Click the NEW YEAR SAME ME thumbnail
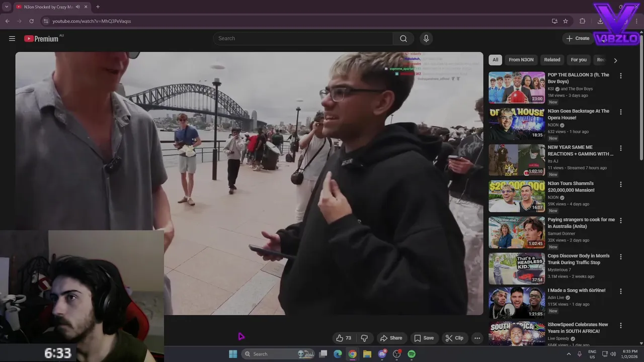644x362 pixels. 517,160
